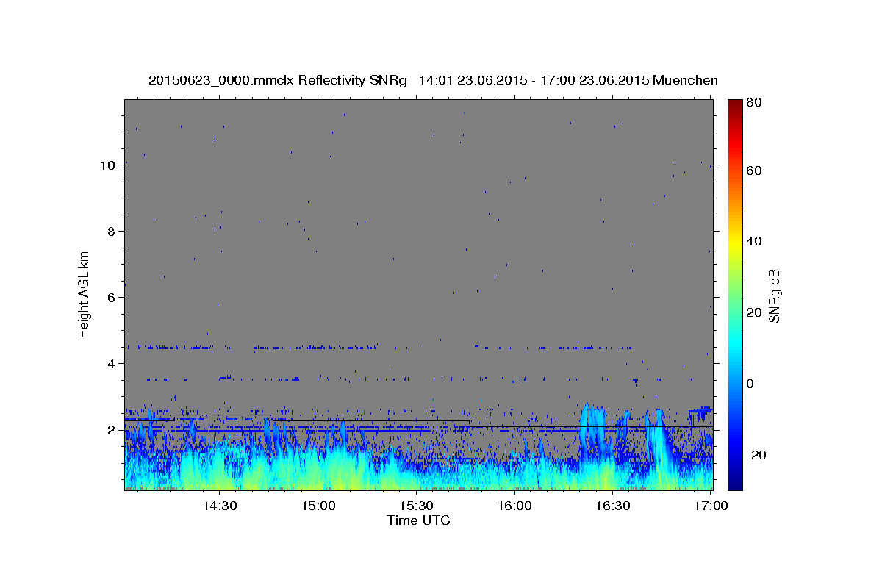The image size is (882, 588).
Task: Click the 16:30 time tick label
Action: tap(613, 506)
